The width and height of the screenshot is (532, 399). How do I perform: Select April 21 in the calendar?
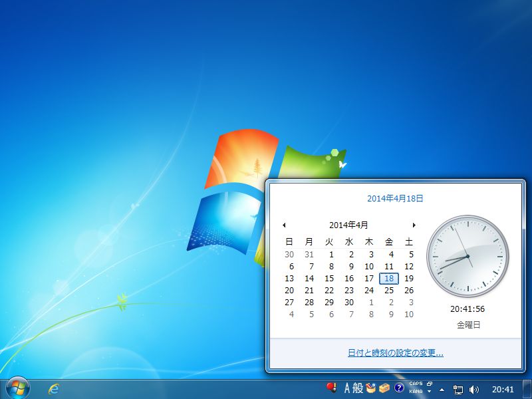pos(309,291)
